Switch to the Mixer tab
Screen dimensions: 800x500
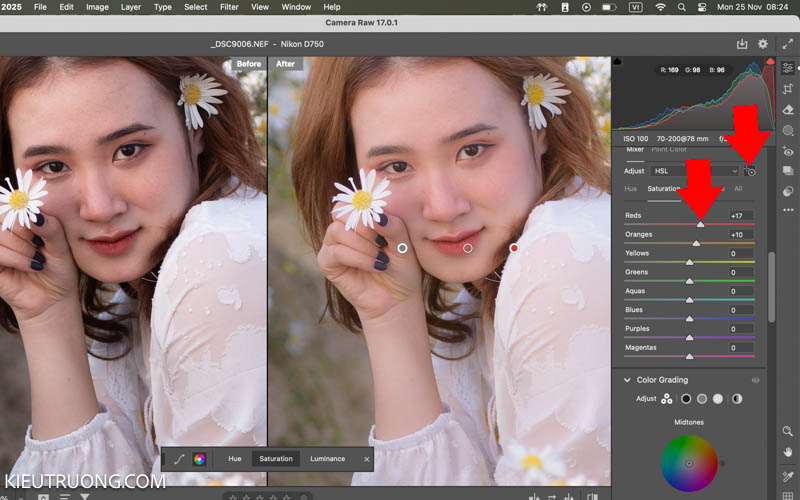coord(635,149)
